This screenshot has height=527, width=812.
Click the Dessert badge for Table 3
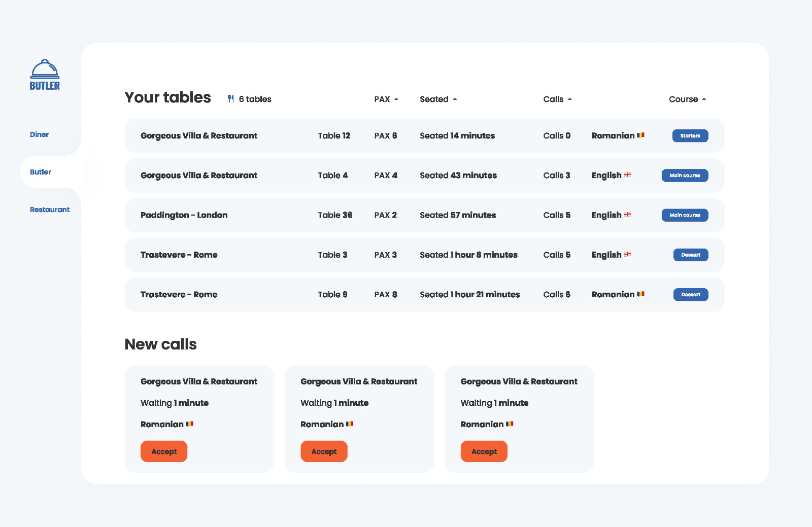[x=691, y=255]
